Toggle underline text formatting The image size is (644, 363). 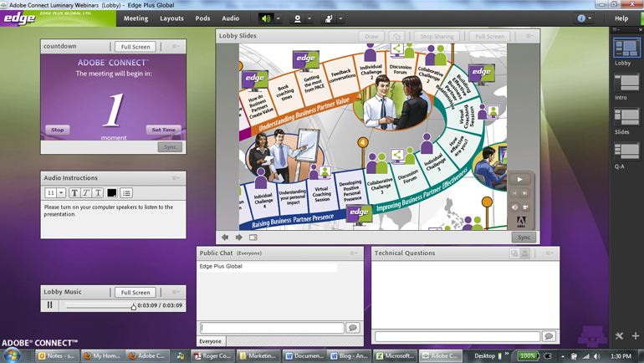point(98,192)
